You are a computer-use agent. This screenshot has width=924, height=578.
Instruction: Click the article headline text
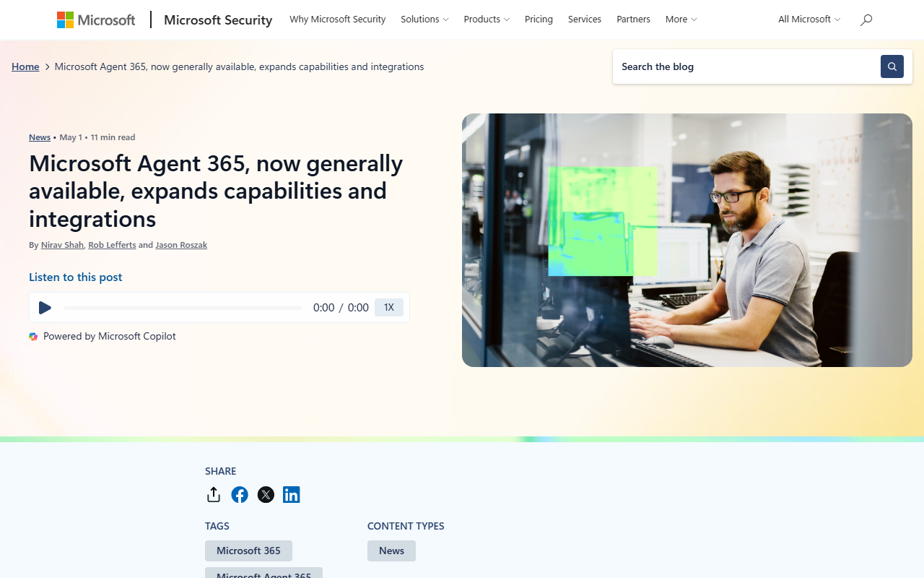click(216, 191)
